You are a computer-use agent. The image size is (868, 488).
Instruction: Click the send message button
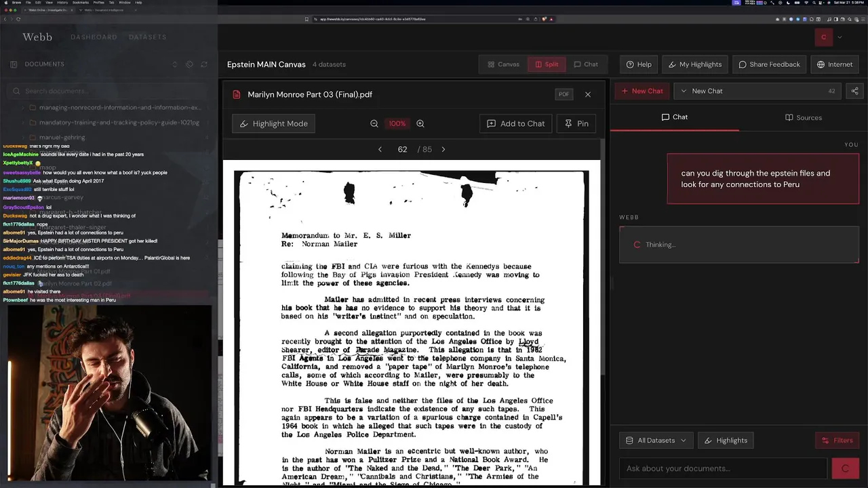click(846, 468)
